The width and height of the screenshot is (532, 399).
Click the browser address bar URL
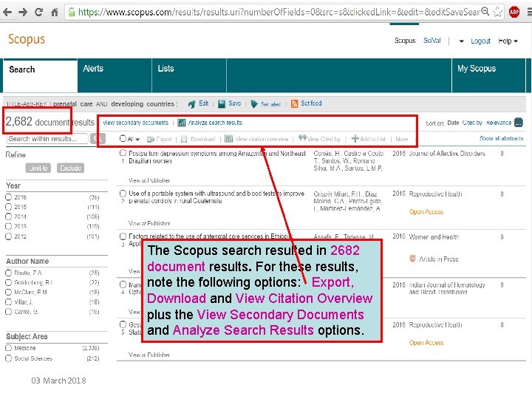click(x=279, y=13)
